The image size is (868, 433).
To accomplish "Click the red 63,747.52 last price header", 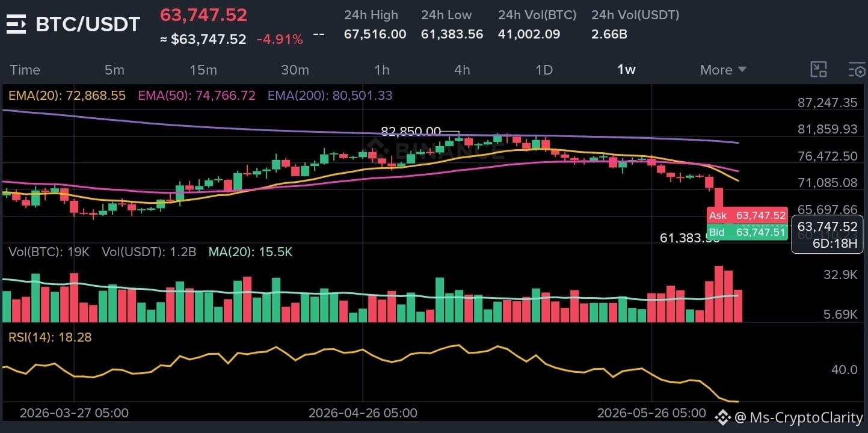I will tap(203, 14).
